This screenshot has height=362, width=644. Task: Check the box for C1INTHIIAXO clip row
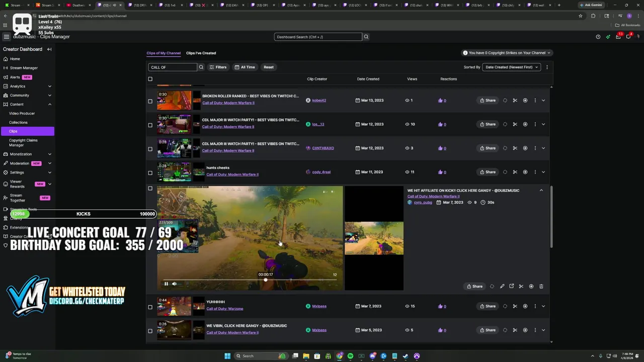150,149
